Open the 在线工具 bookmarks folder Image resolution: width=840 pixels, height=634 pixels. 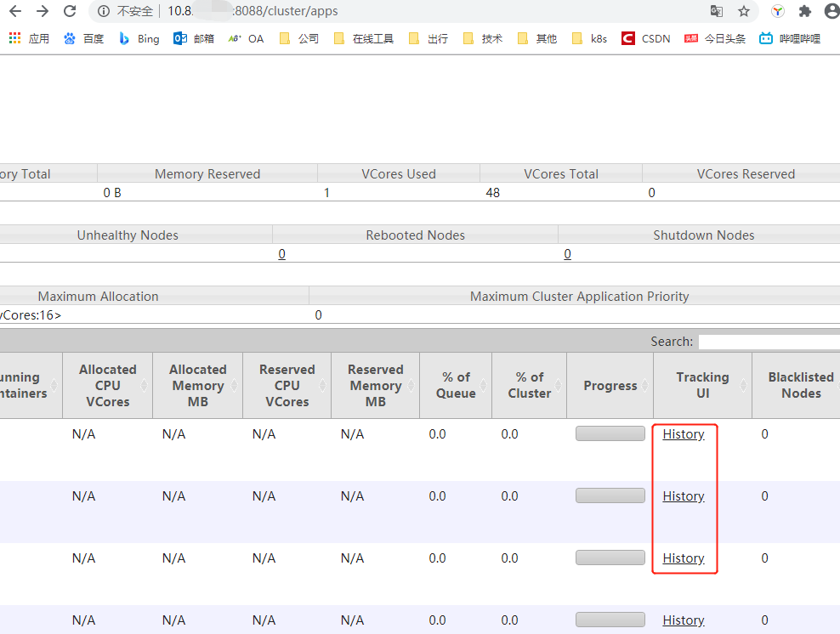(x=363, y=38)
